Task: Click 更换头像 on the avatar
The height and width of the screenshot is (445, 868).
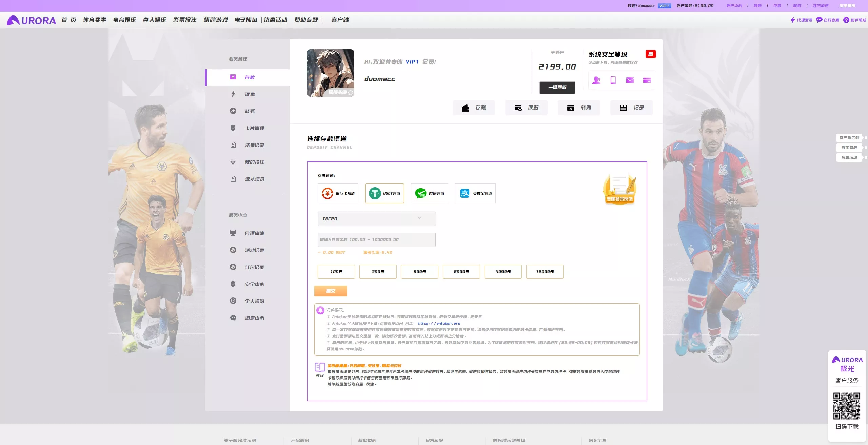Action: pos(340,92)
